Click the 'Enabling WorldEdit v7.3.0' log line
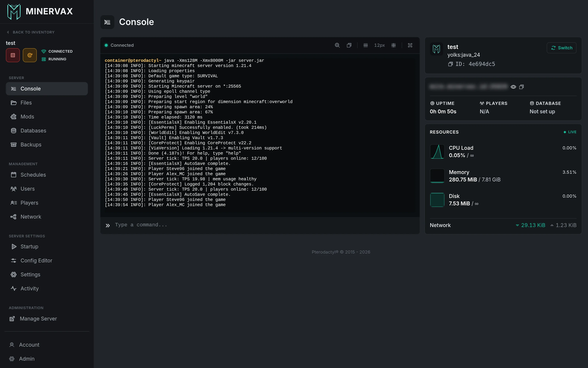This screenshot has height=368, width=588. 174,133
